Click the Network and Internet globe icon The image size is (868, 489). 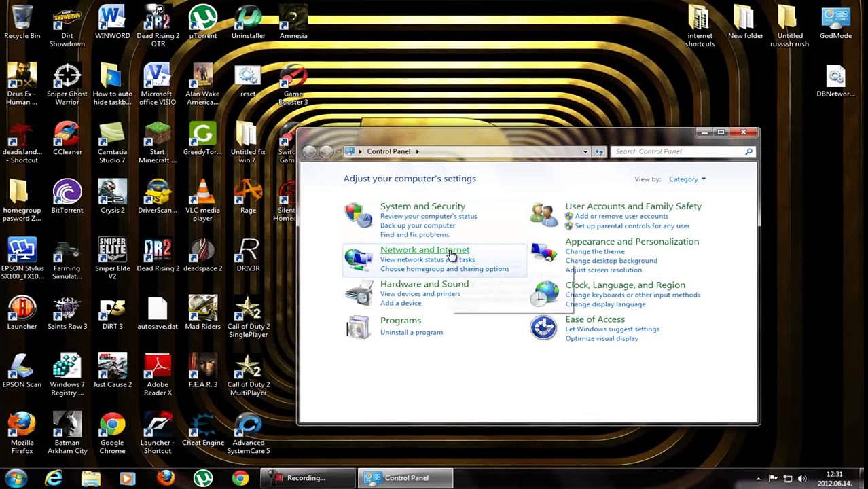[x=358, y=259]
